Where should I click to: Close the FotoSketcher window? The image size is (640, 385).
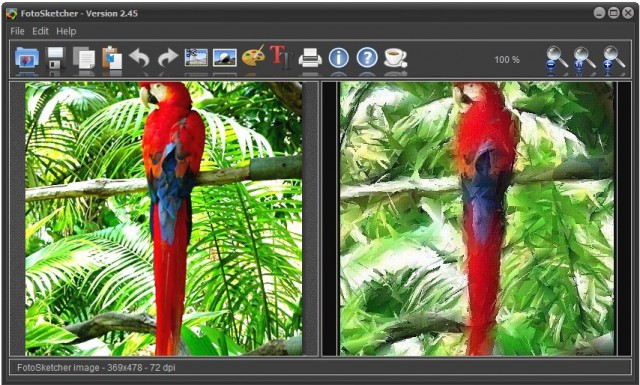[x=628, y=13]
